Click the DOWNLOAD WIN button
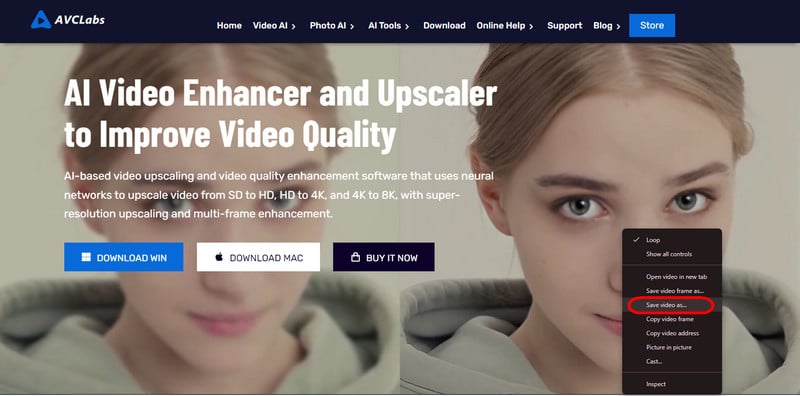Viewport: 800px width, 396px height. point(123,257)
